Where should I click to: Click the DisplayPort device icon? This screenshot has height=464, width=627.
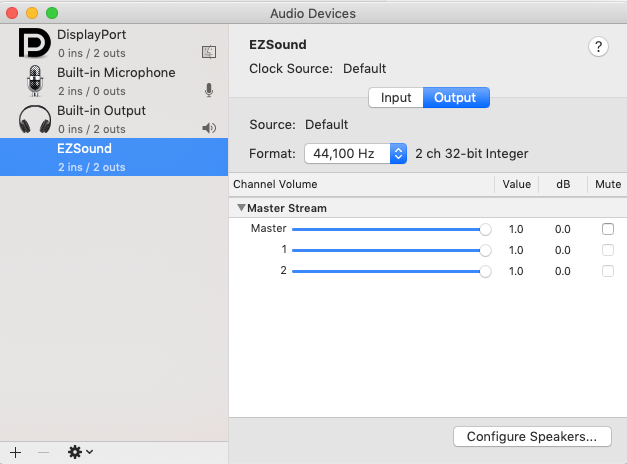35,43
